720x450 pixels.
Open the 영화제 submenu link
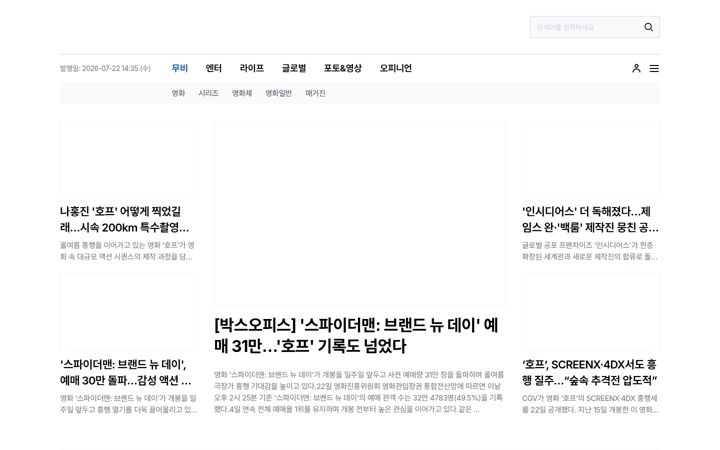242,93
